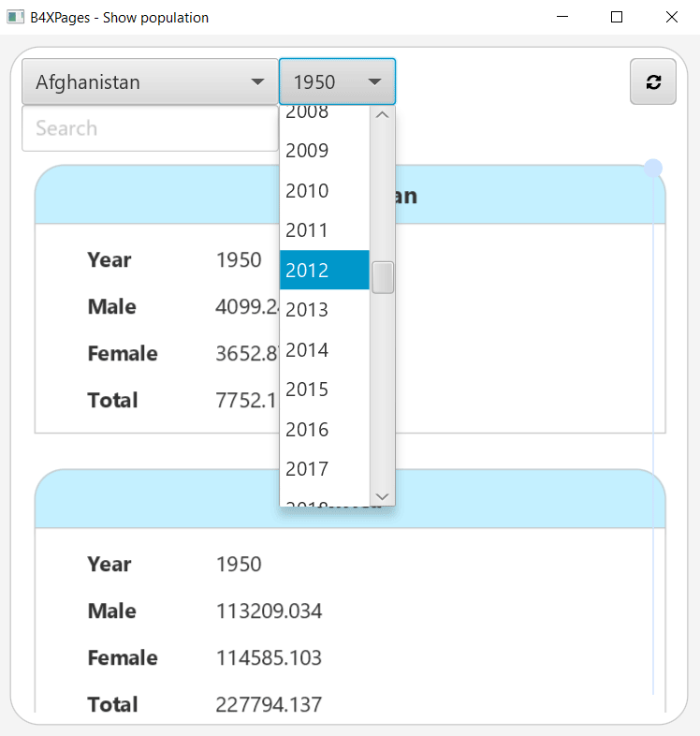This screenshot has height=736, width=700.
Task: Click the year list scrollbar thumb
Action: (x=383, y=278)
